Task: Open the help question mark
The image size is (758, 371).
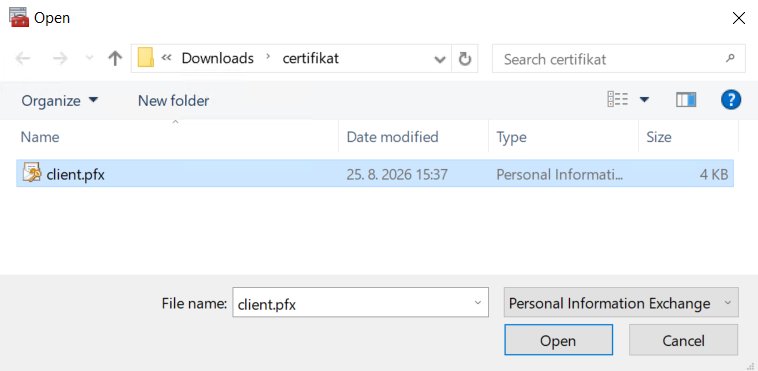Action: (730, 100)
